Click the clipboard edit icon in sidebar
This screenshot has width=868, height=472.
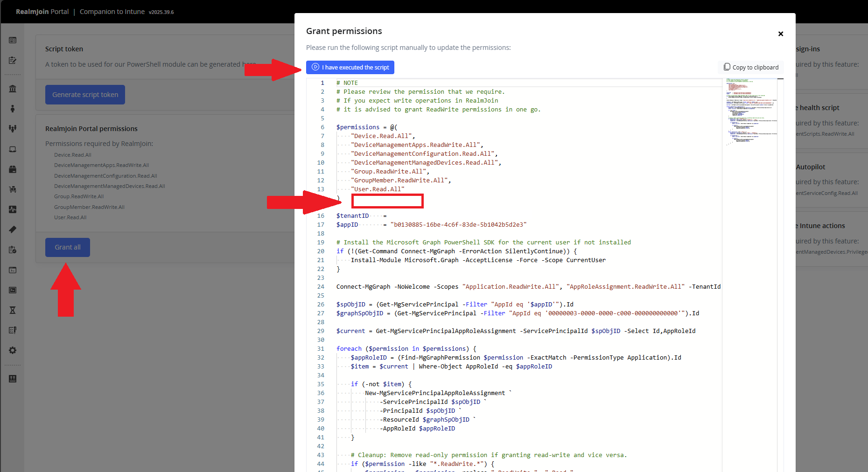13,60
